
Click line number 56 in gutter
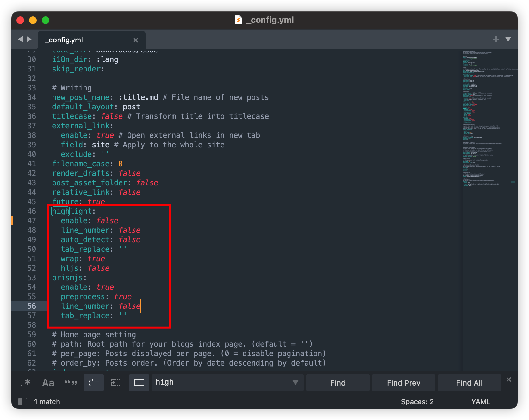[x=32, y=306]
